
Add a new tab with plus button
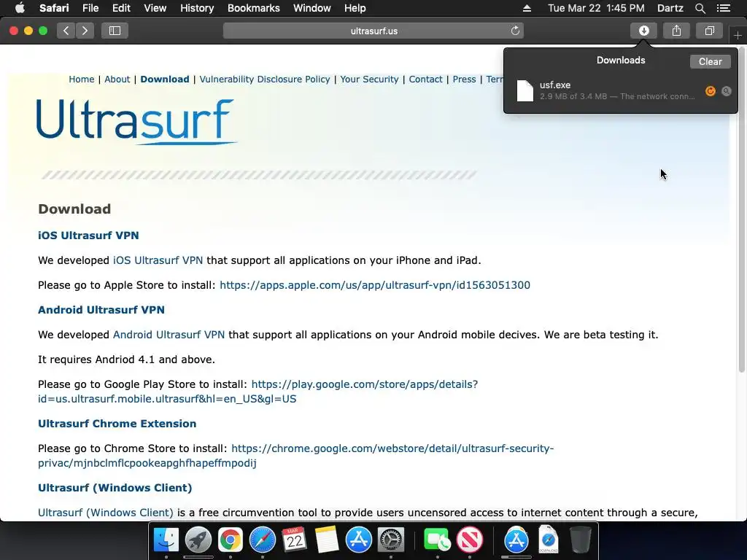[738, 35]
